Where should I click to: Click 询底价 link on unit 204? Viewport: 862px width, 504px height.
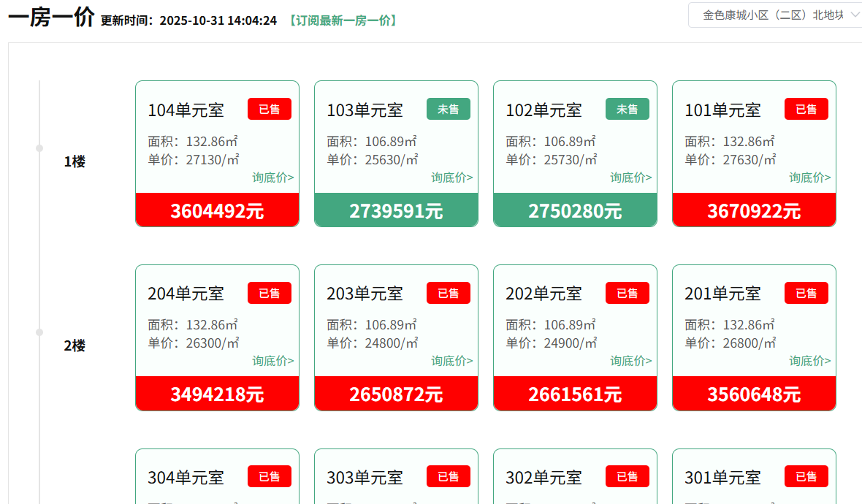[x=273, y=361]
